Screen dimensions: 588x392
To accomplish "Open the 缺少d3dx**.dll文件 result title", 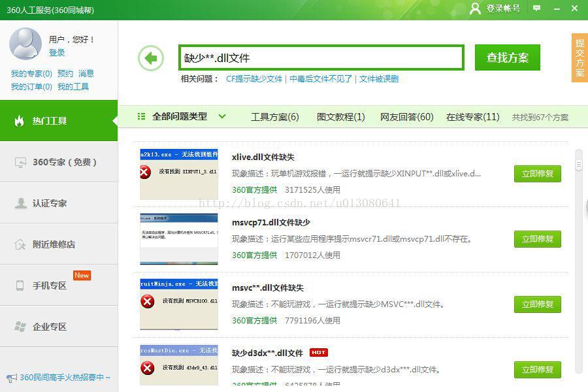I will [267, 353].
